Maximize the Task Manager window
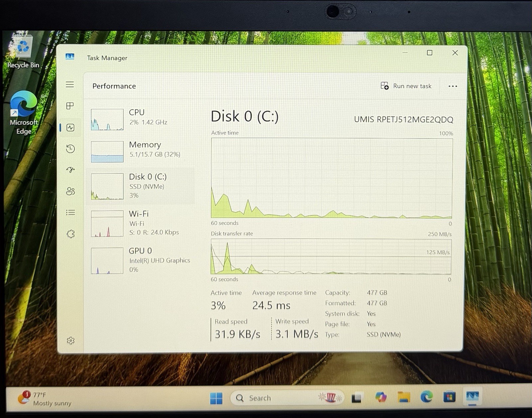The image size is (532, 418). (430, 53)
